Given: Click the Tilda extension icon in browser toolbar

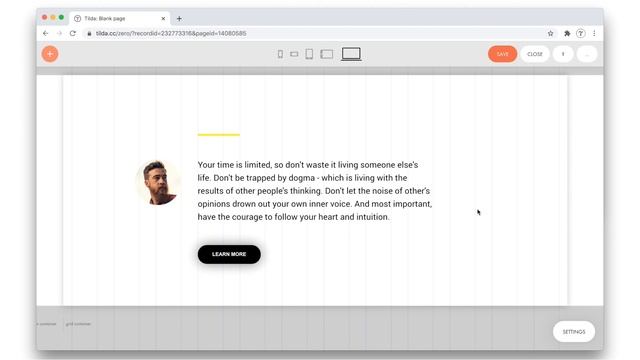Looking at the screenshot, I should 580,33.
